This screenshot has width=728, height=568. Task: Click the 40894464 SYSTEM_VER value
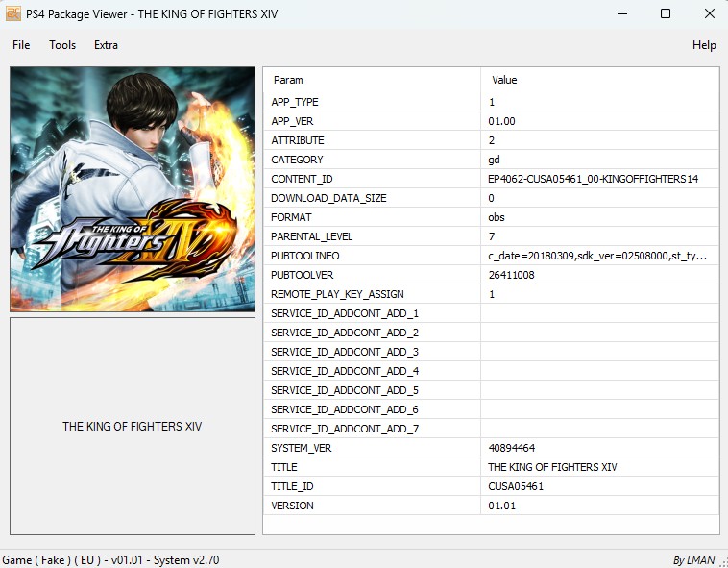(x=512, y=448)
